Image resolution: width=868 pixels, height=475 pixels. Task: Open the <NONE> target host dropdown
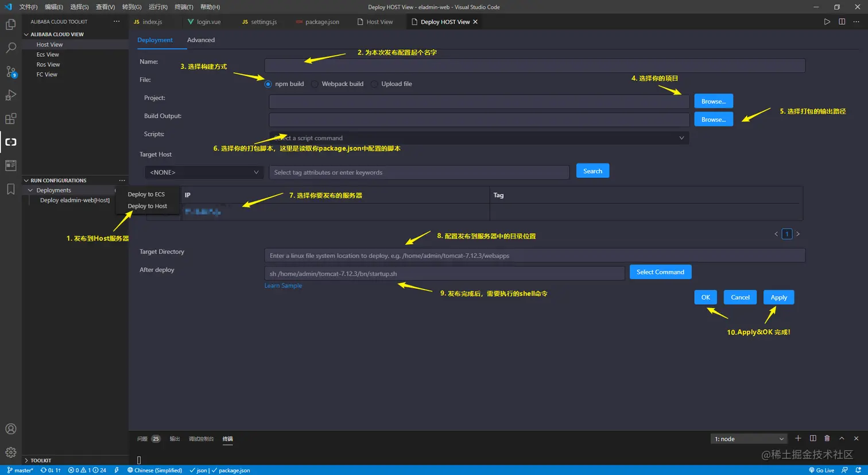204,172
